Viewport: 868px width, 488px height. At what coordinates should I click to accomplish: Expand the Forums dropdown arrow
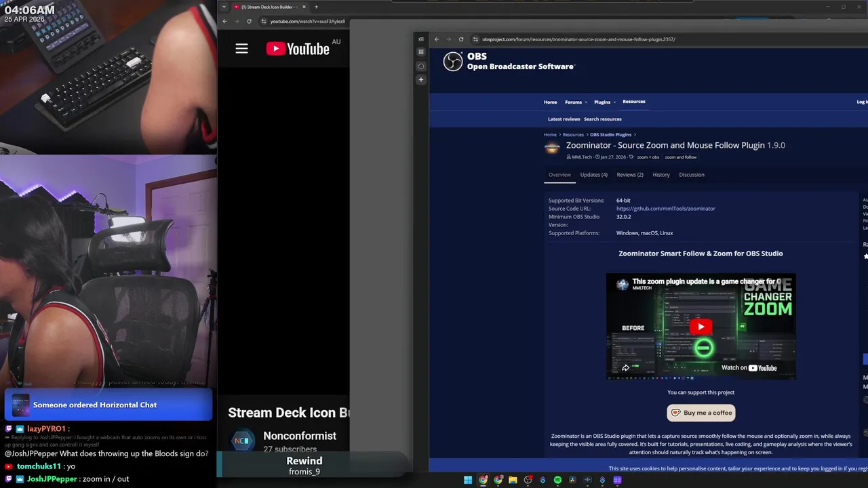click(586, 102)
